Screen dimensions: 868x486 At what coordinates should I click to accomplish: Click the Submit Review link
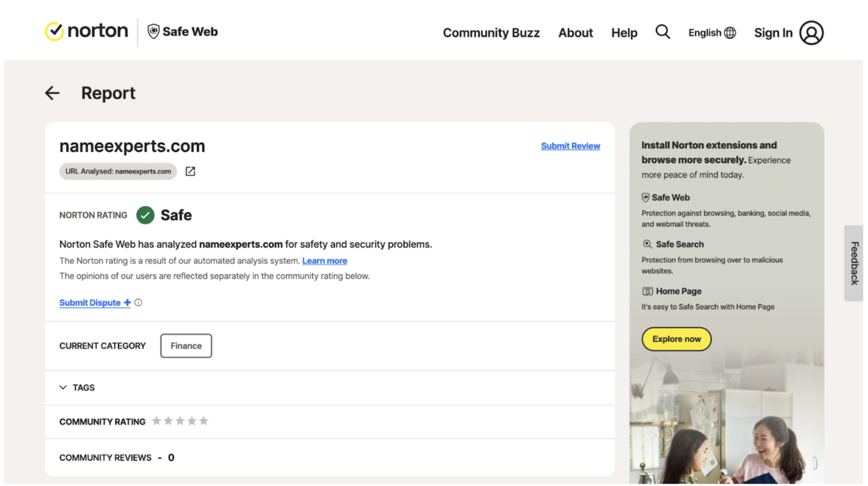tap(570, 146)
